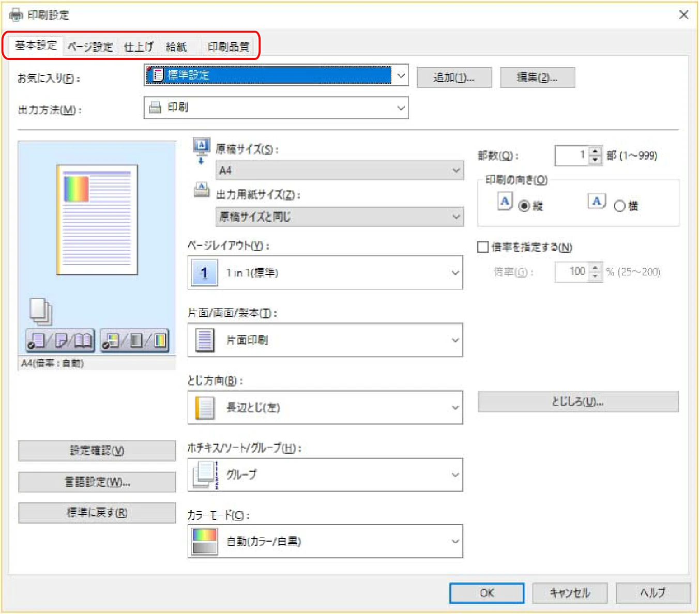Increase 部数 copies with up arrow

[x=596, y=151]
